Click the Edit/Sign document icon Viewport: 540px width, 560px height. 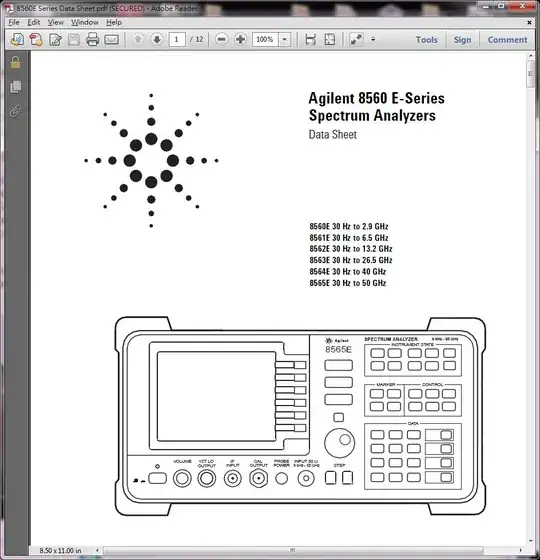tap(55, 39)
